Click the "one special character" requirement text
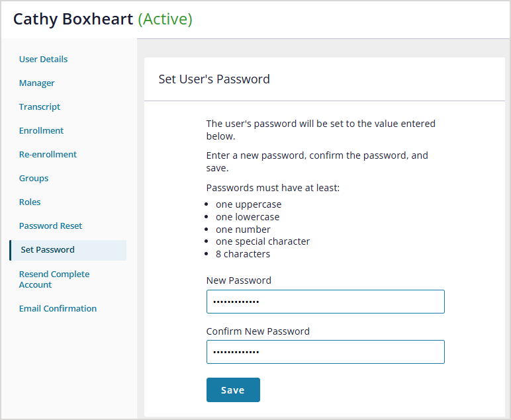 click(263, 241)
